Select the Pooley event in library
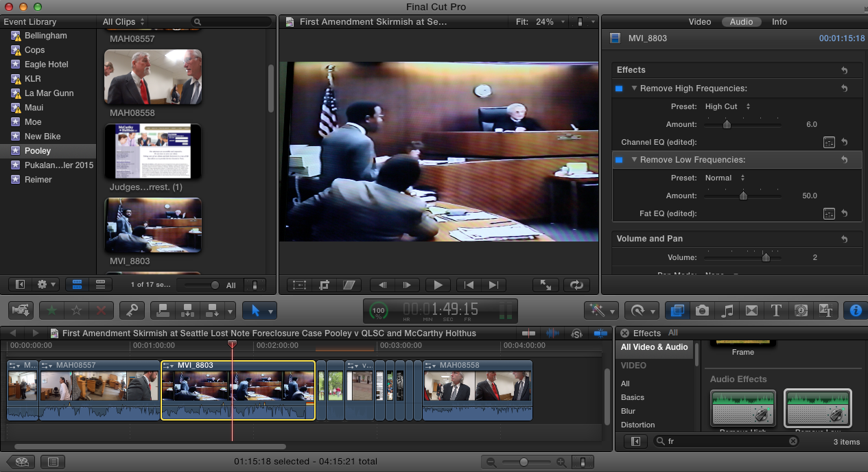 (48, 151)
